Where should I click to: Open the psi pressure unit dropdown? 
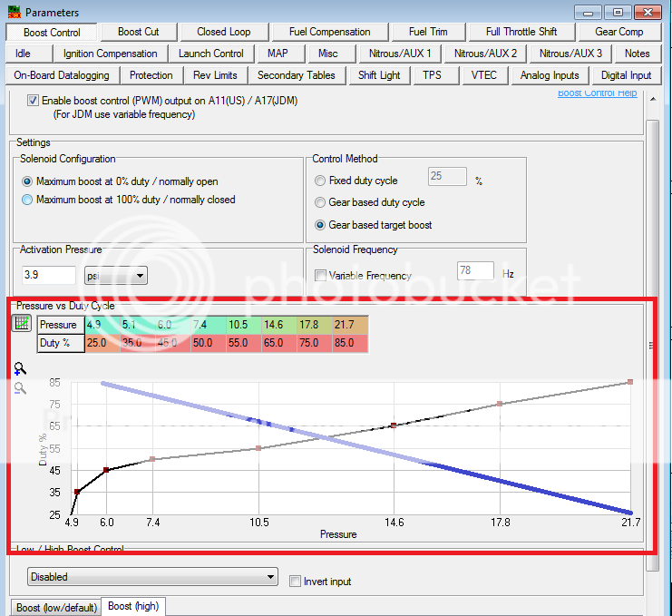(x=114, y=275)
